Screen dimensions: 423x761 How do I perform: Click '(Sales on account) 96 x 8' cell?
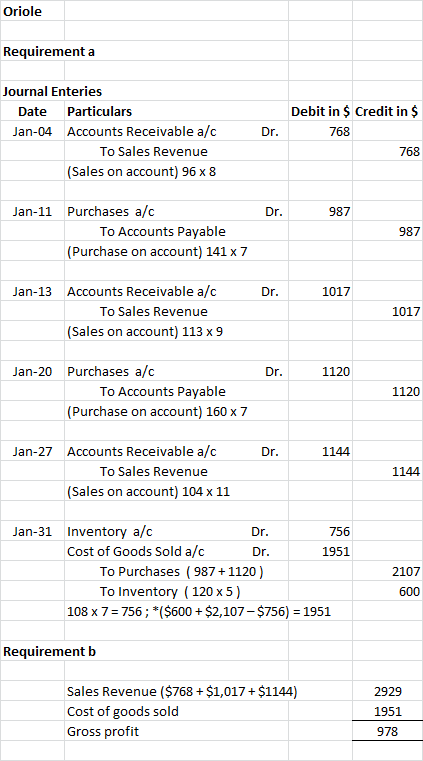point(177,171)
